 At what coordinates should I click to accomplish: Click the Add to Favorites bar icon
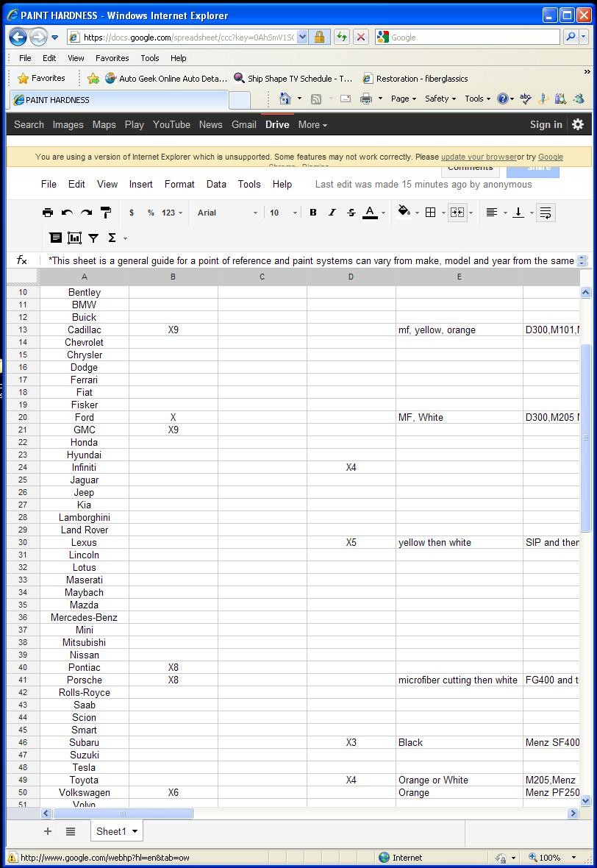93,79
